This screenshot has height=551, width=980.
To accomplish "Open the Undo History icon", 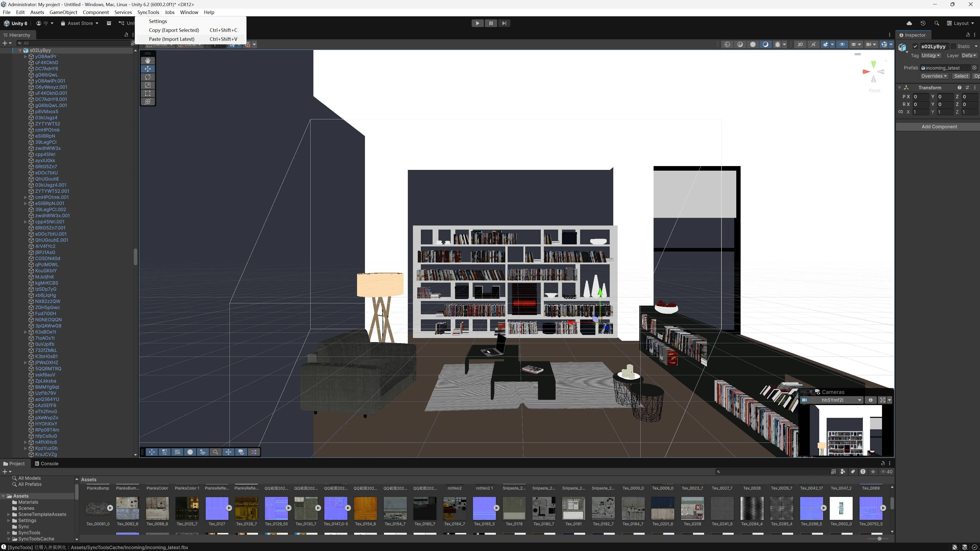I will [x=923, y=23].
